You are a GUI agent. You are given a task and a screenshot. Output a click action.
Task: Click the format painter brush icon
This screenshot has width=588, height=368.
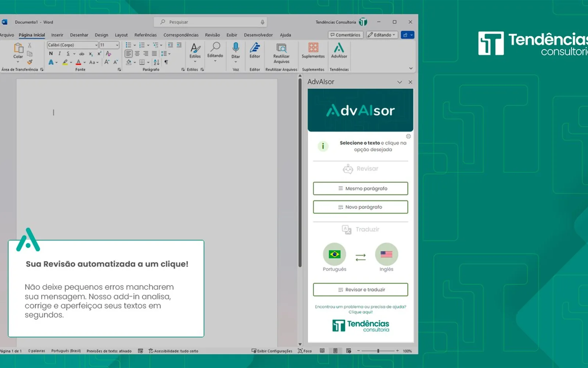coord(30,62)
